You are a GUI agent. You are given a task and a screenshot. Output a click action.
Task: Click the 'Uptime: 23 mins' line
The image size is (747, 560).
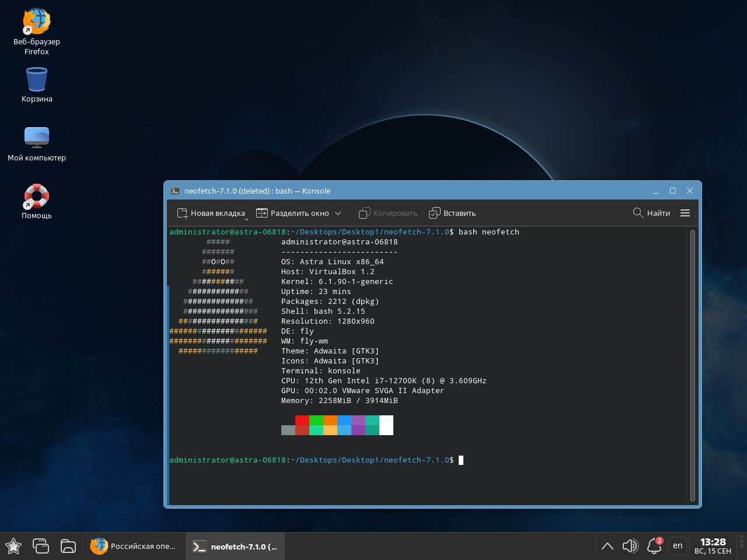tap(316, 292)
